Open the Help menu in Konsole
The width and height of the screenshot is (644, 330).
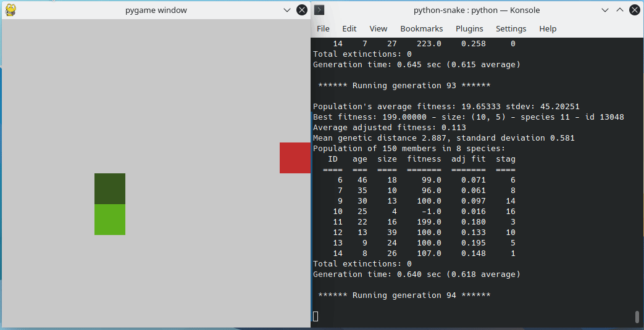(548, 29)
